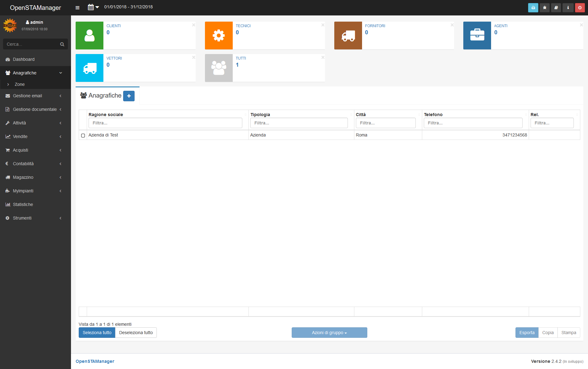Click the OSM gear logo

coord(10,25)
